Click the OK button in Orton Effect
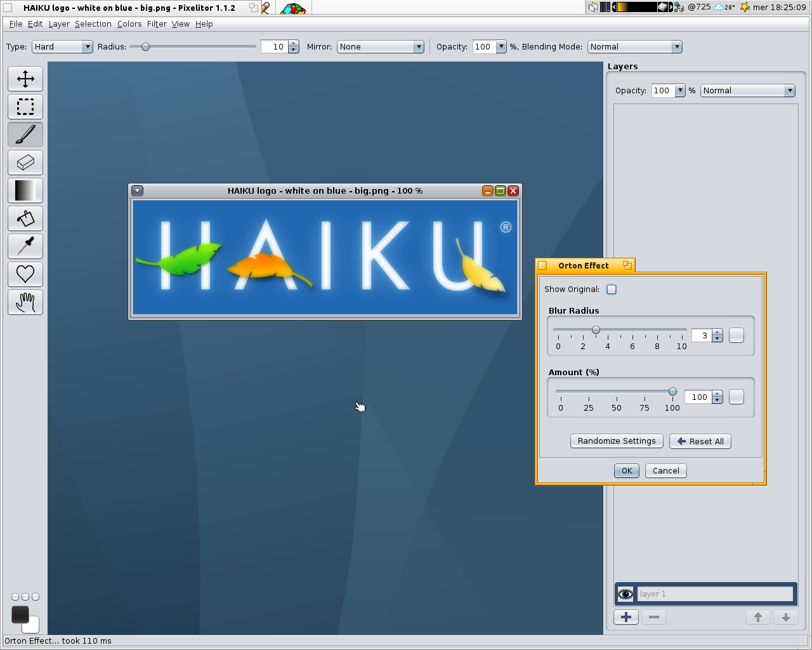The height and width of the screenshot is (650, 812). [x=627, y=471]
